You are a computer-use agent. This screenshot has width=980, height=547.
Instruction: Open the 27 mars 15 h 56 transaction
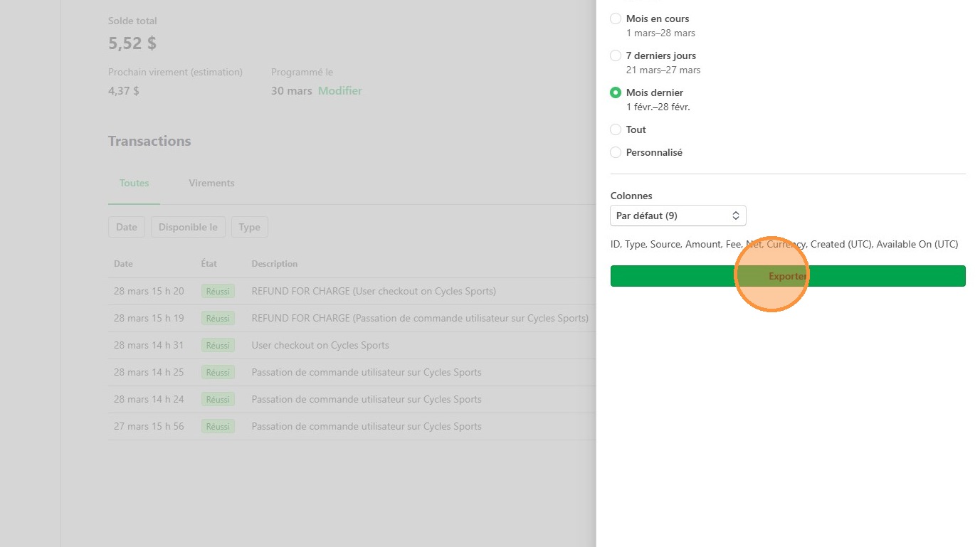(x=366, y=426)
